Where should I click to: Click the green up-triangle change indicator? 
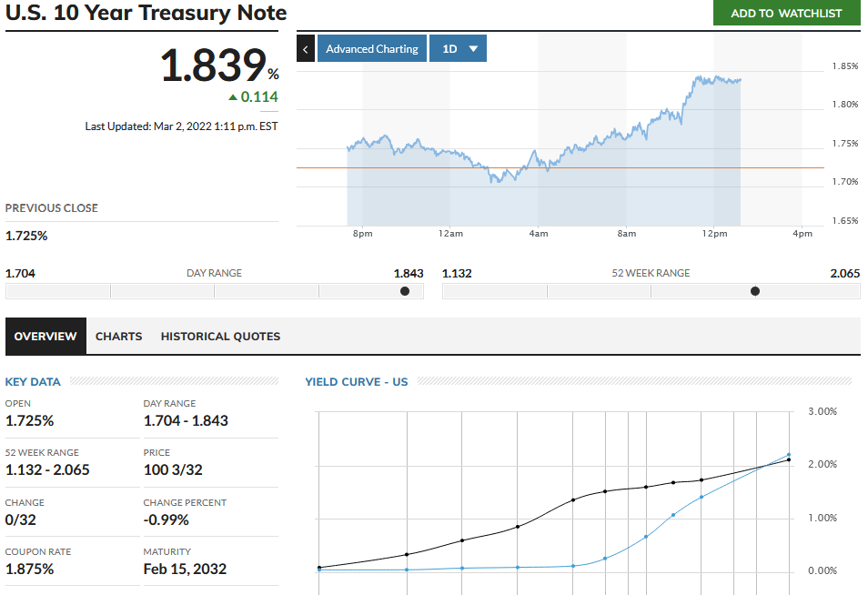click(233, 97)
